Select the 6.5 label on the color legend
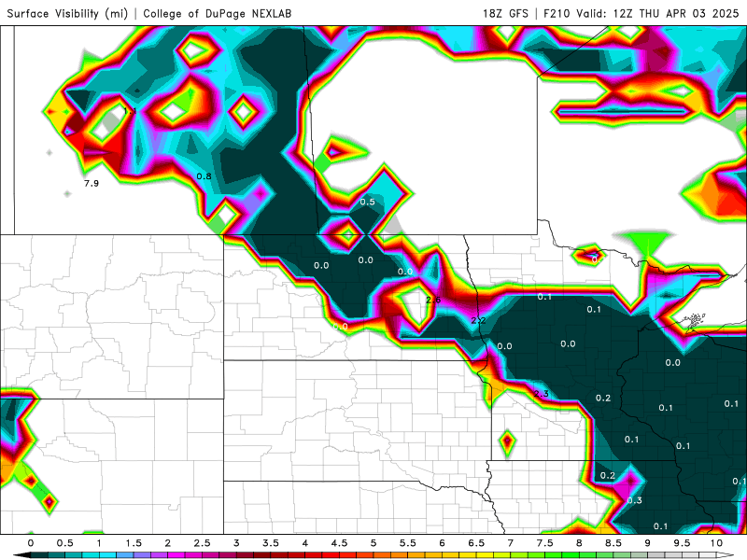 pyautogui.click(x=476, y=543)
